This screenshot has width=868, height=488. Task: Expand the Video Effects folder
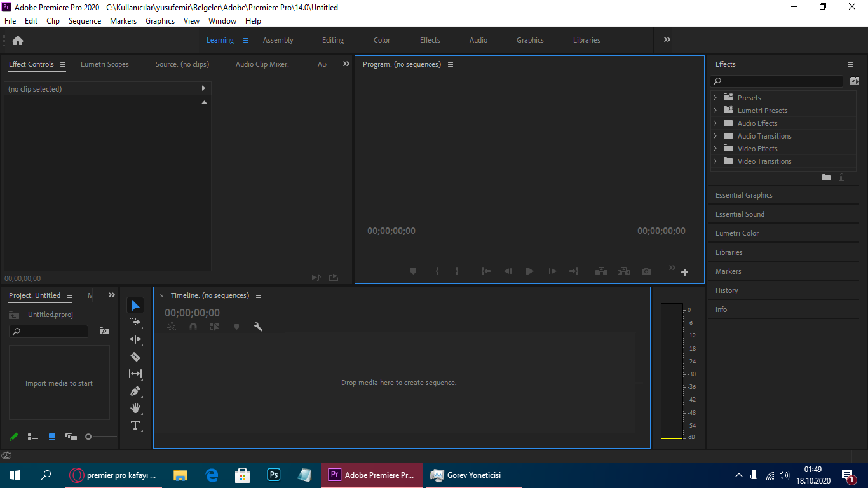pyautogui.click(x=715, y=149)
